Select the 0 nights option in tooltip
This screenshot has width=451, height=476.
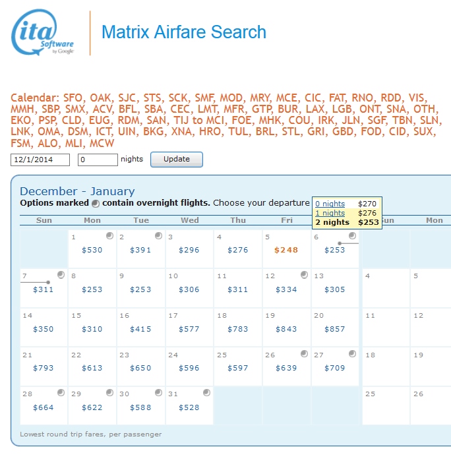coord(330,204)
